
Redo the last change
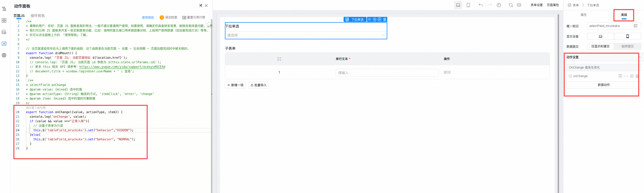pyautogui.click(x=490, y=5)
